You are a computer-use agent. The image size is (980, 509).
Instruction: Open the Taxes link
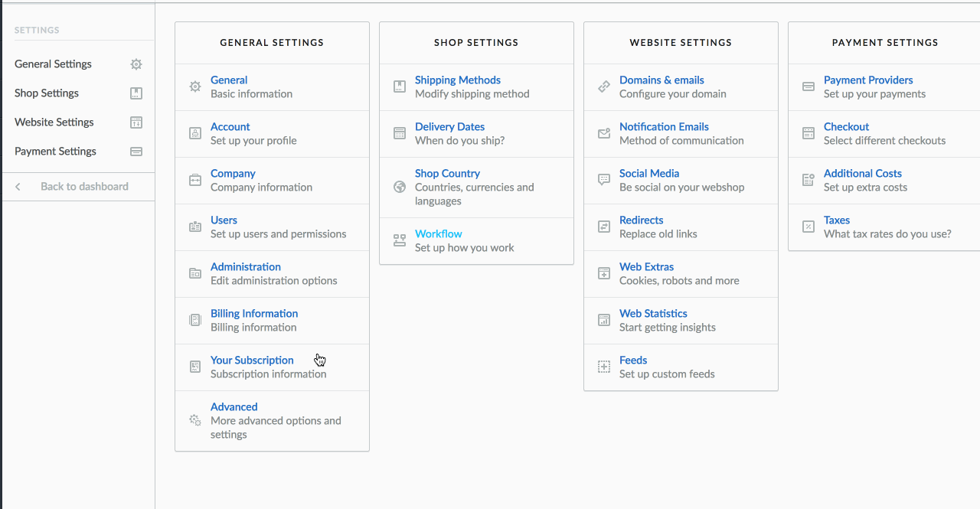click(837, 220)
